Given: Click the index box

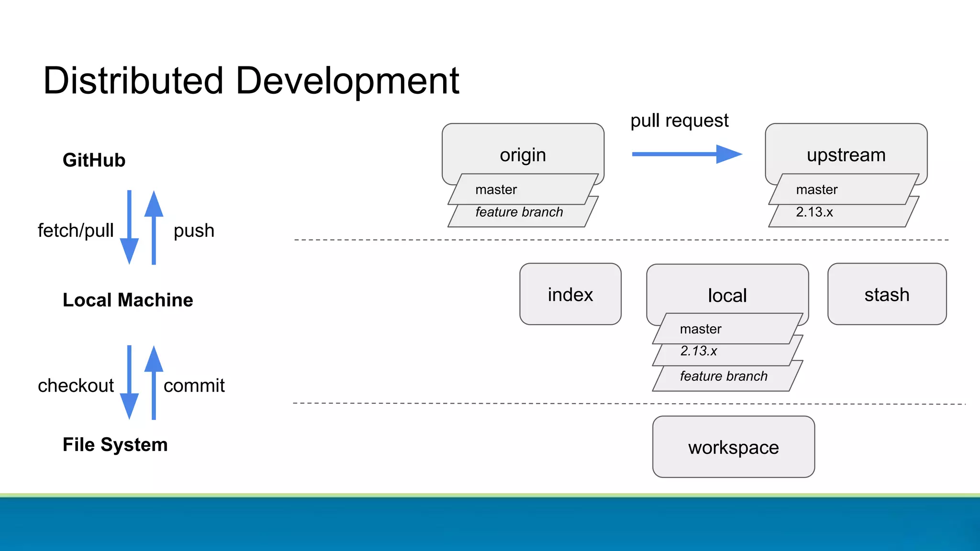Looking at the screenshot, I should tap(570, 294).
